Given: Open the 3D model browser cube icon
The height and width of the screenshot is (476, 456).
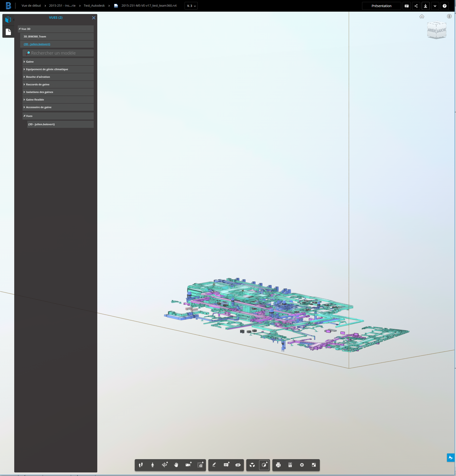Looking at the screenshot, I should click(x=8, y=20).
